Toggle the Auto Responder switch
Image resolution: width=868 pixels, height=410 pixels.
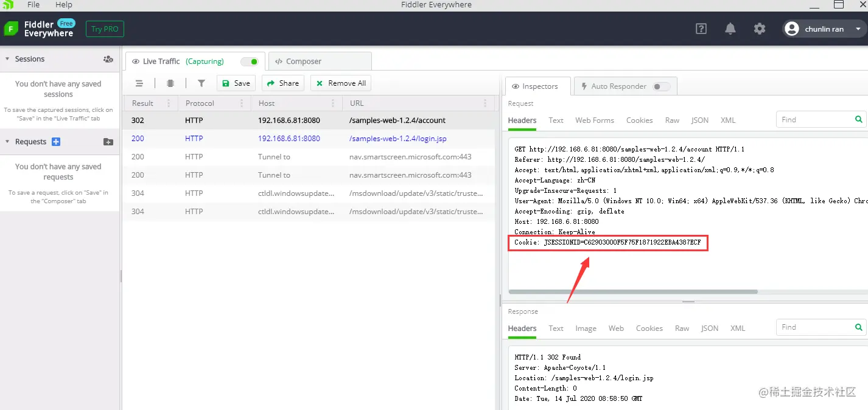coord(661,86)
